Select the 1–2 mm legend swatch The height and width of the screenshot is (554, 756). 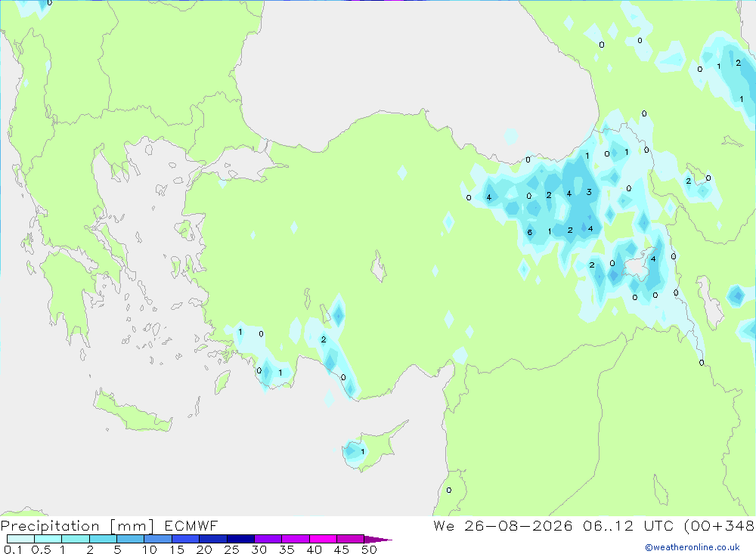76,539
